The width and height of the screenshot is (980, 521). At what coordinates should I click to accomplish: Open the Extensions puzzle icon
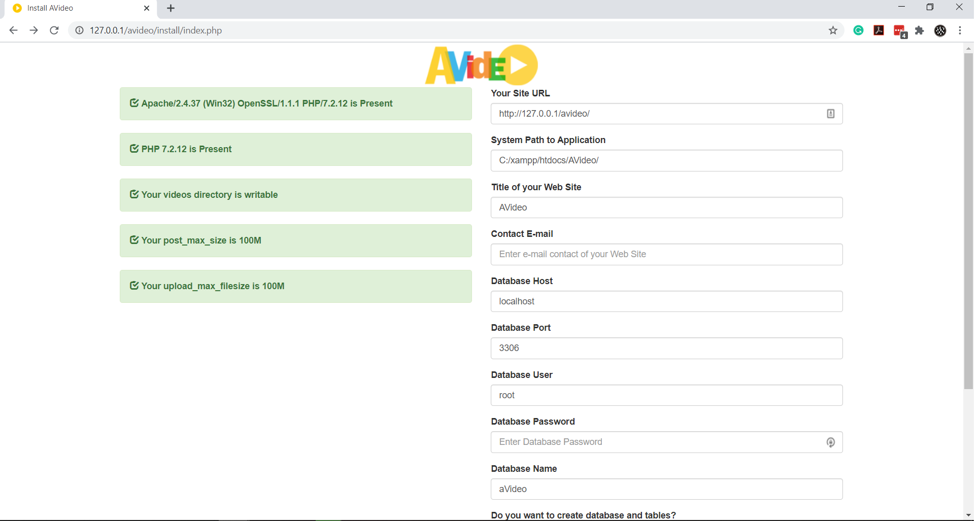920,30
